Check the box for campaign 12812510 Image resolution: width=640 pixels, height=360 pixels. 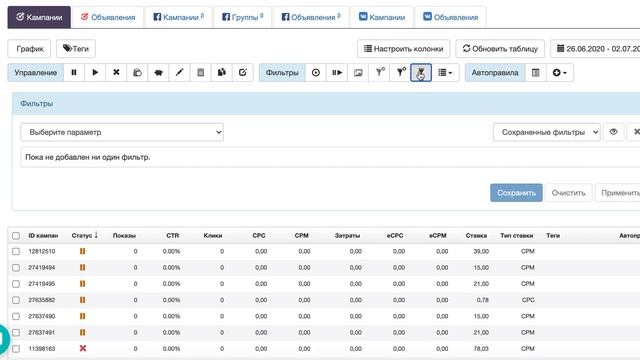pos(16,251)
